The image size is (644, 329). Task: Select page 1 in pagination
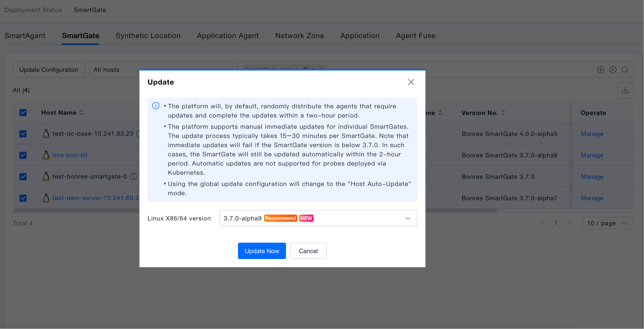tap(556, 223)
